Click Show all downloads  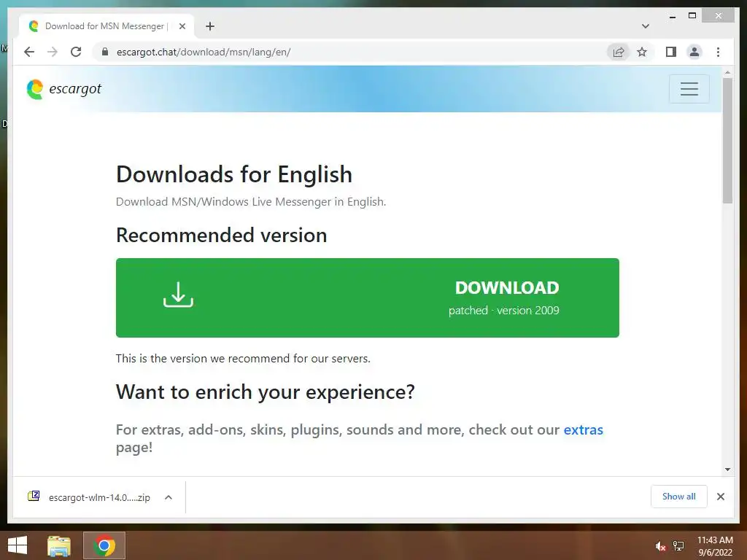[x=678, y=496]
